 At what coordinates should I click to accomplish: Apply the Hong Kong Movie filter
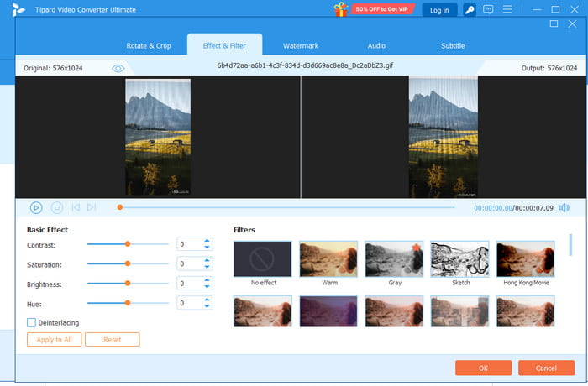(x=525, y=259)
